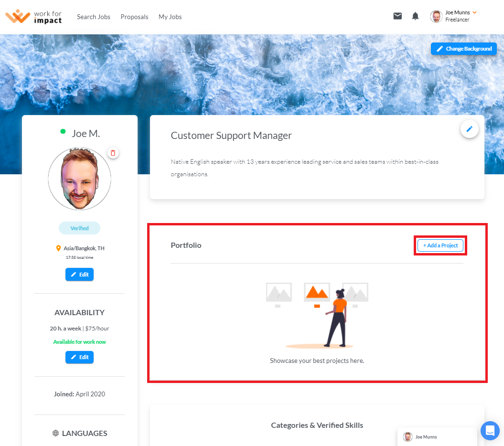
Task: Click the profile photo of Joe M.
Action: 79,179
